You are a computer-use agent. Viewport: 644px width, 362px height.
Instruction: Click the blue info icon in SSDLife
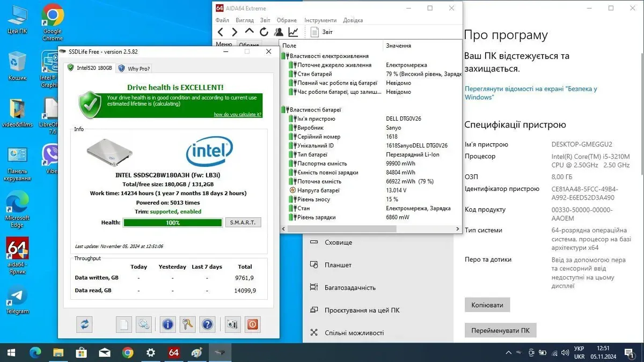tap(167, 324)
